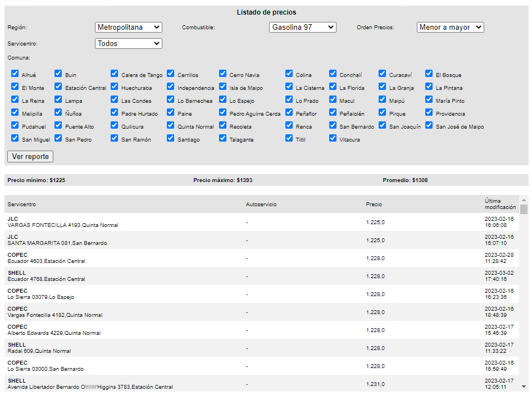Uncheck the Maipú checkbox

point(383,99)
